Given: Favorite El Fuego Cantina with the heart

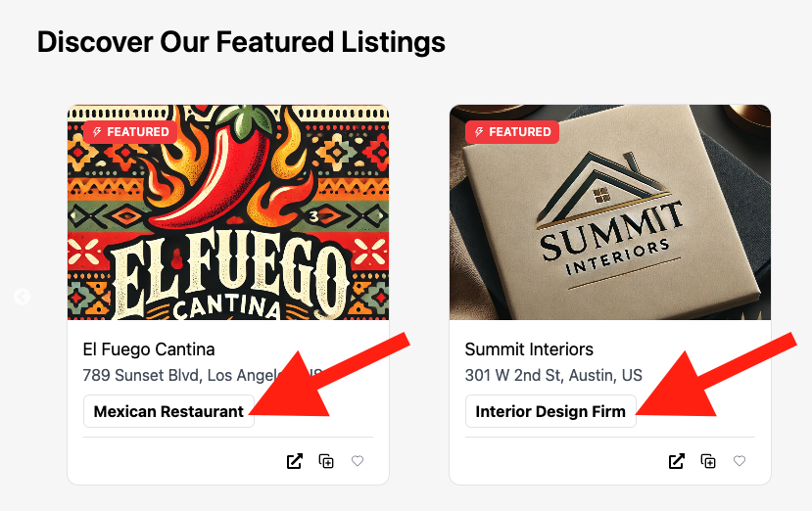Looking at the screenshot, I should tap(358, 461).
